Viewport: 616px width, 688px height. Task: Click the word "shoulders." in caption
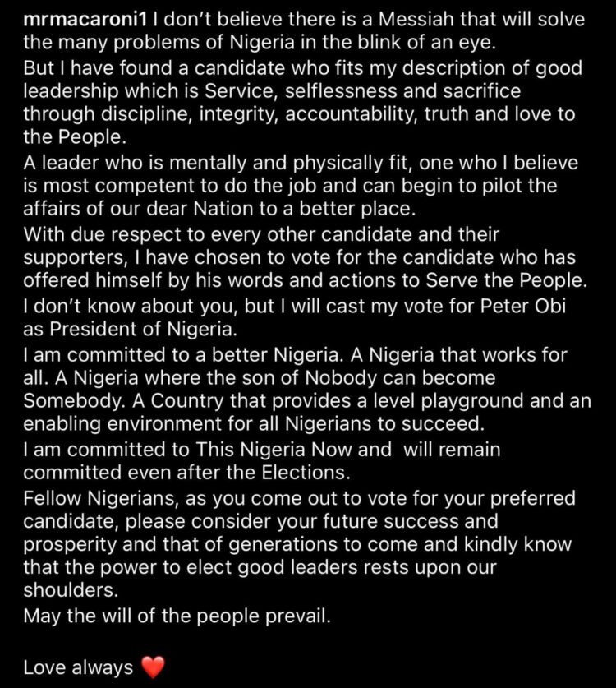tap(71, 589)
